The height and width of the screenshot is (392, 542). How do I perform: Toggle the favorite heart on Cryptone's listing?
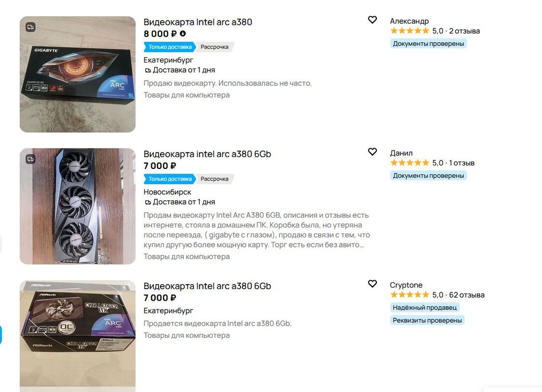372,284
